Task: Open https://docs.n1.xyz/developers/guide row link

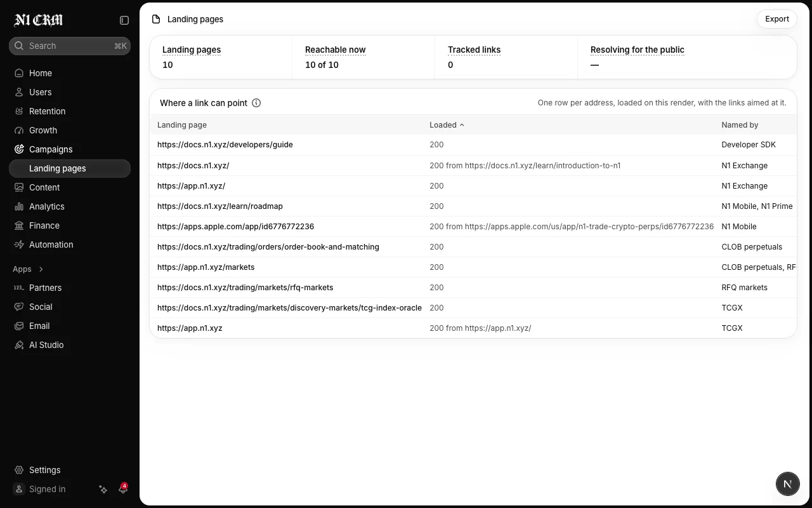Action: pos(225,145)
